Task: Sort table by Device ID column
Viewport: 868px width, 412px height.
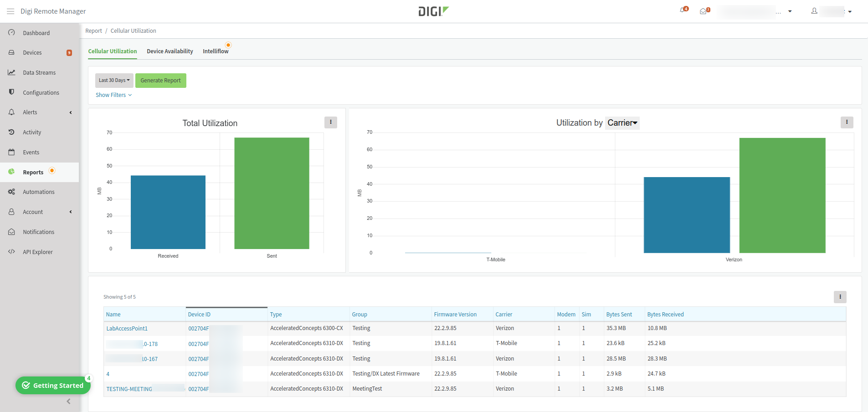Action: 199,315
